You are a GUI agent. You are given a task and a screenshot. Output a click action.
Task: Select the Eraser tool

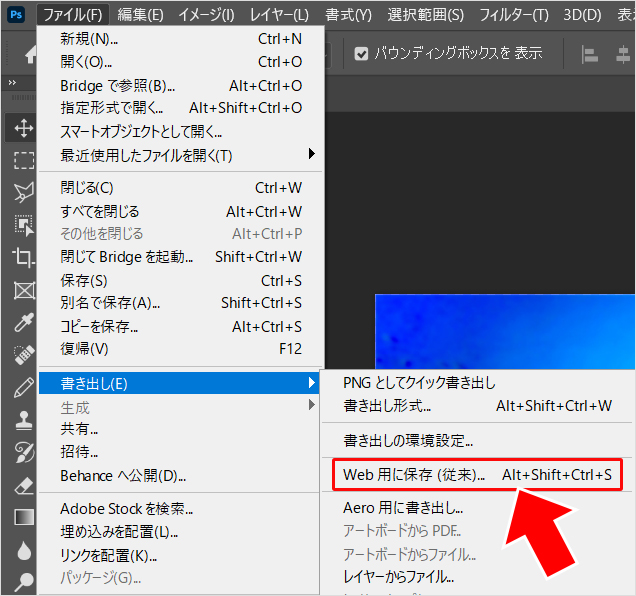pyautogui.click(x=24, y=485)
